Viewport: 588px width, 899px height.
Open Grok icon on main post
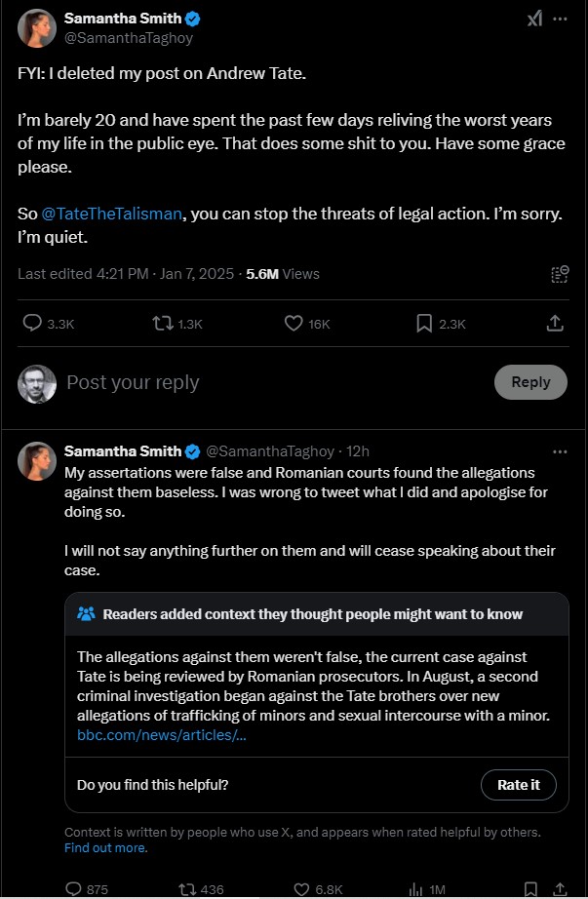coord(534,19)
